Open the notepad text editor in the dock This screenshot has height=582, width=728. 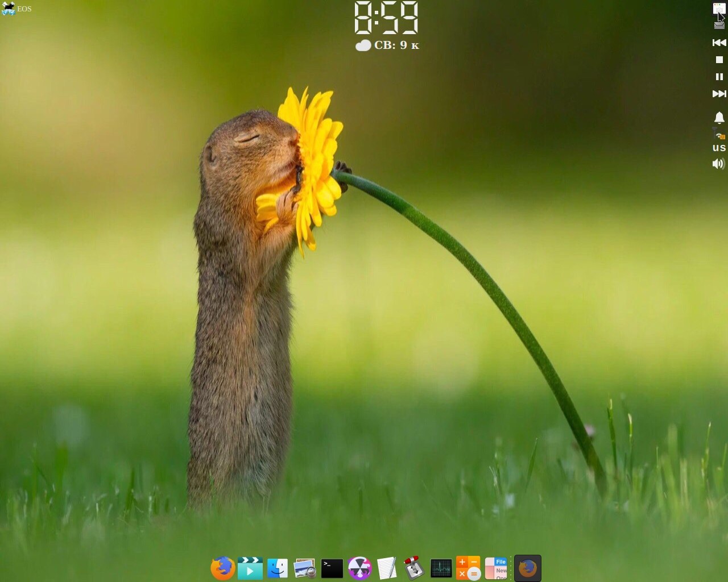pyautogui.click(x=386, y=568)
